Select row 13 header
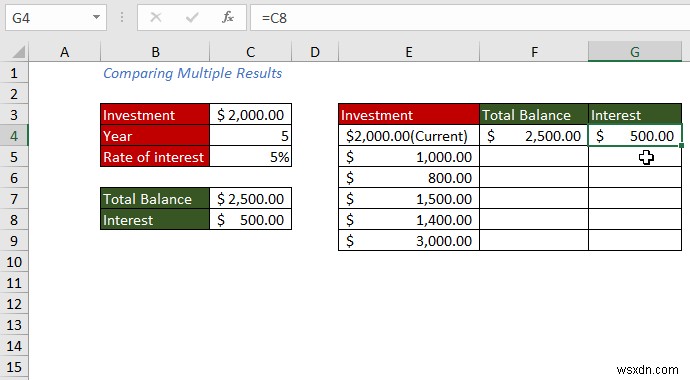 click(x=14, y=325)
